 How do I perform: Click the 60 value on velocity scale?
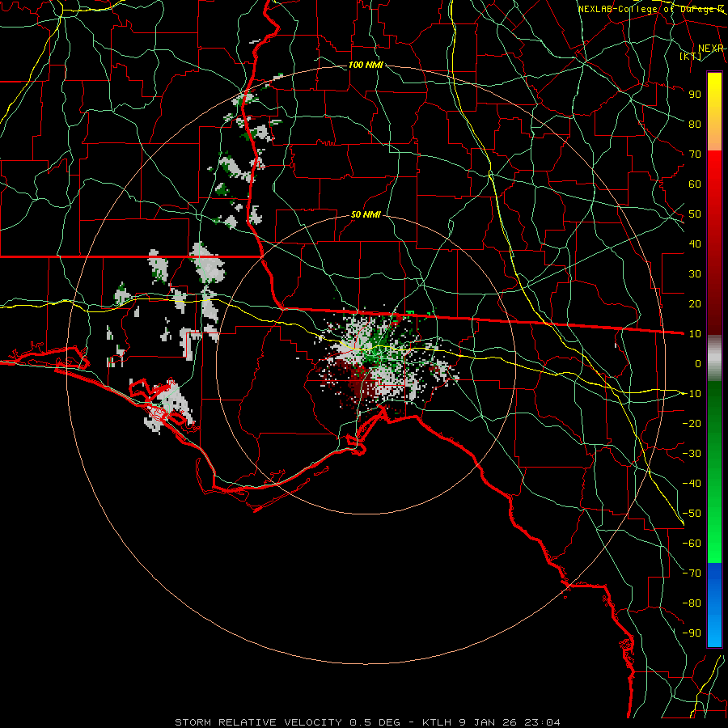click(695, 184)
